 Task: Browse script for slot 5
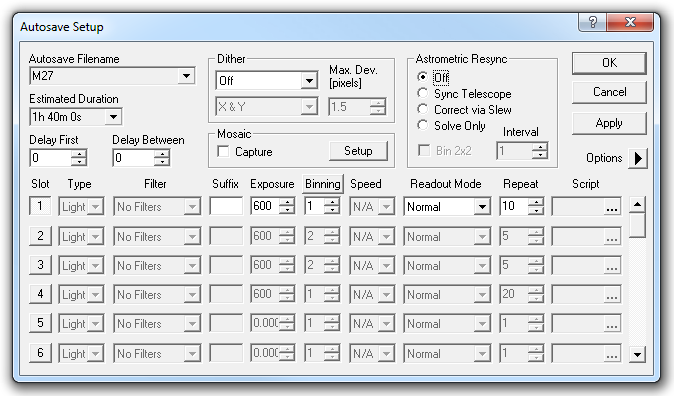[612, 324]
